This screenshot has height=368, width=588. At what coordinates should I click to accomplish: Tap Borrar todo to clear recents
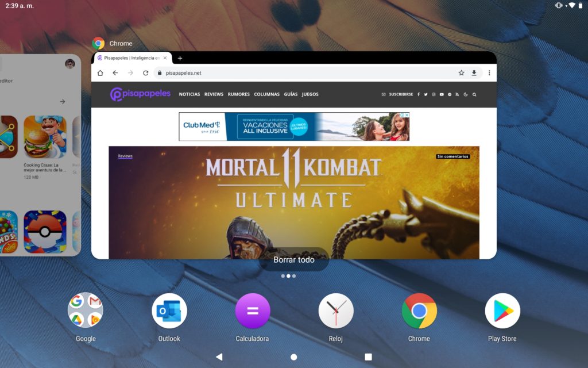293,260
